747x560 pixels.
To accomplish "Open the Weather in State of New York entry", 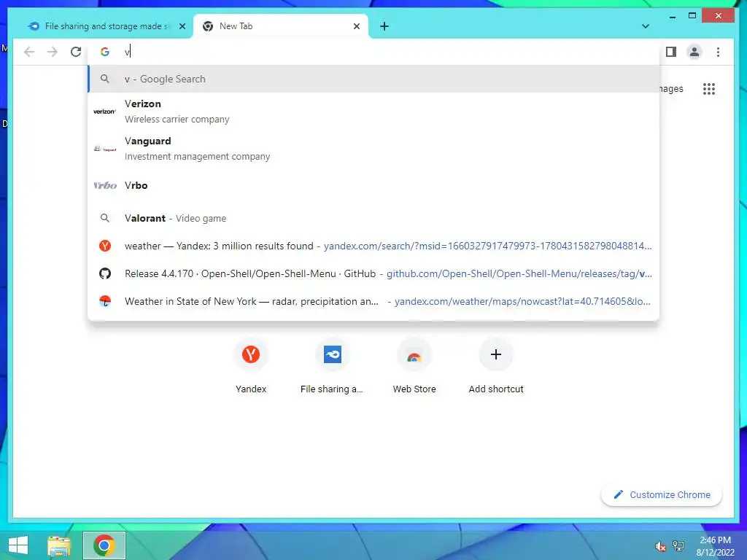I will click(x=374, y=301).
